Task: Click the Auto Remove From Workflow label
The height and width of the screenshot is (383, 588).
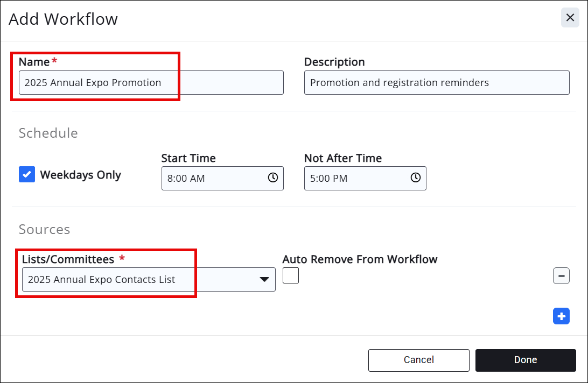Action: 360,259
